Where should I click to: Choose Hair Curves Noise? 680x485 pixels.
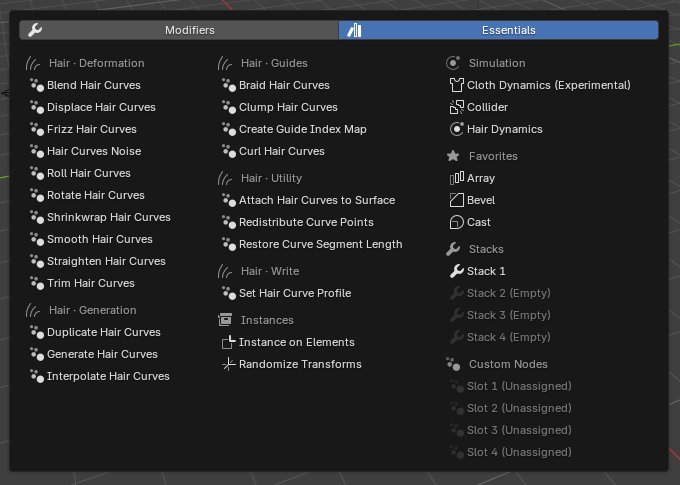tap(94, 151)
